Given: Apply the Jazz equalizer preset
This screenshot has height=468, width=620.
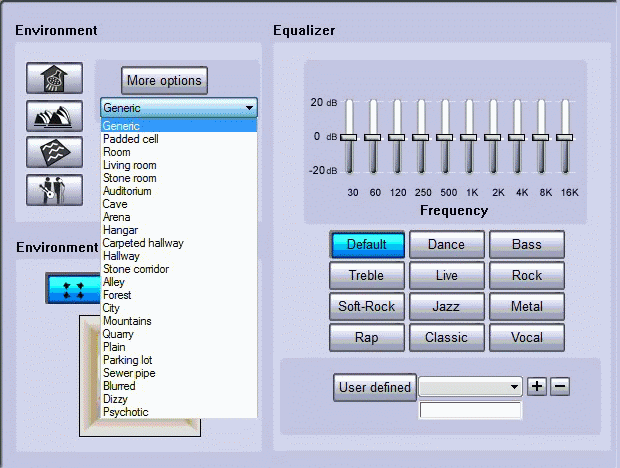Looking at the screenshot, I should pos(447,306).
